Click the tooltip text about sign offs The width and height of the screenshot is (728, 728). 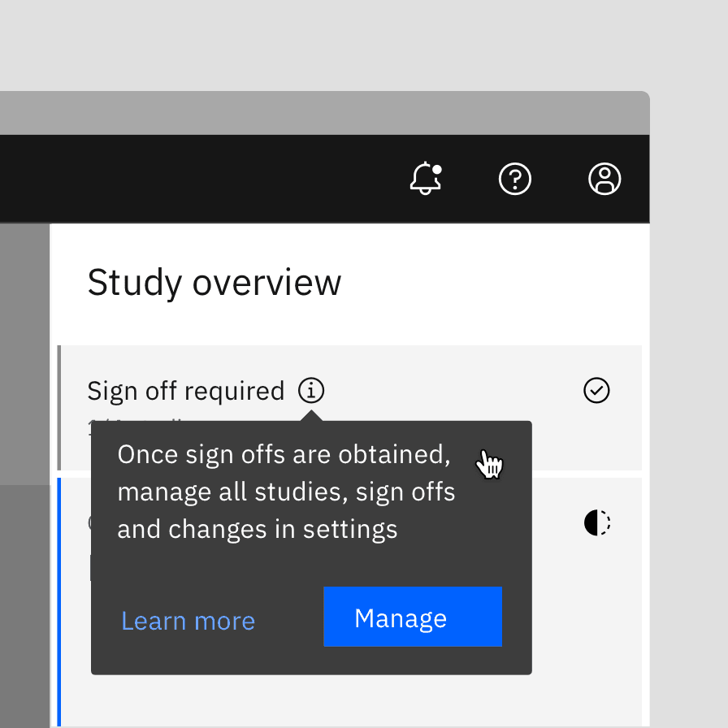tap(285, 492)
